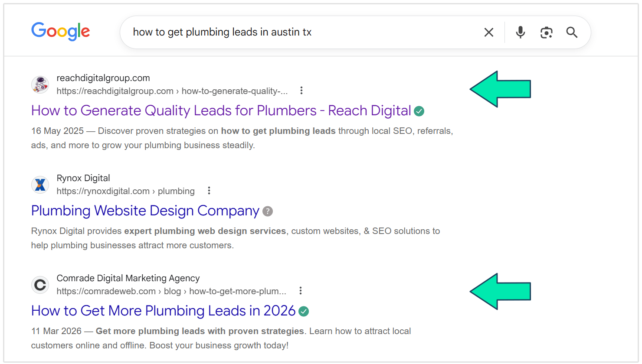Image resolution: width=642 pixels, height=364 pixels.
Task: Clear the search query with the X icon
Action: [x=489, y=32]
